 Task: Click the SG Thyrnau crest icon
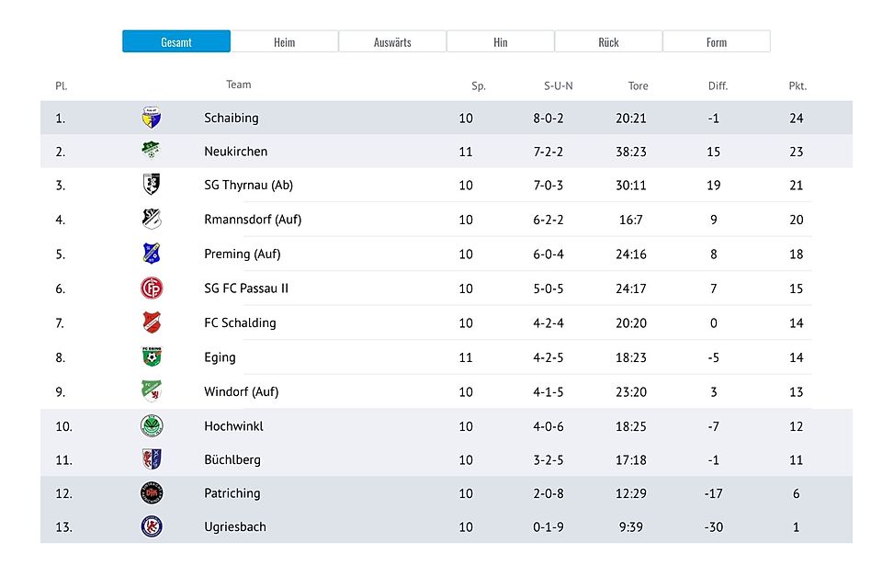(x=152, y=185)
